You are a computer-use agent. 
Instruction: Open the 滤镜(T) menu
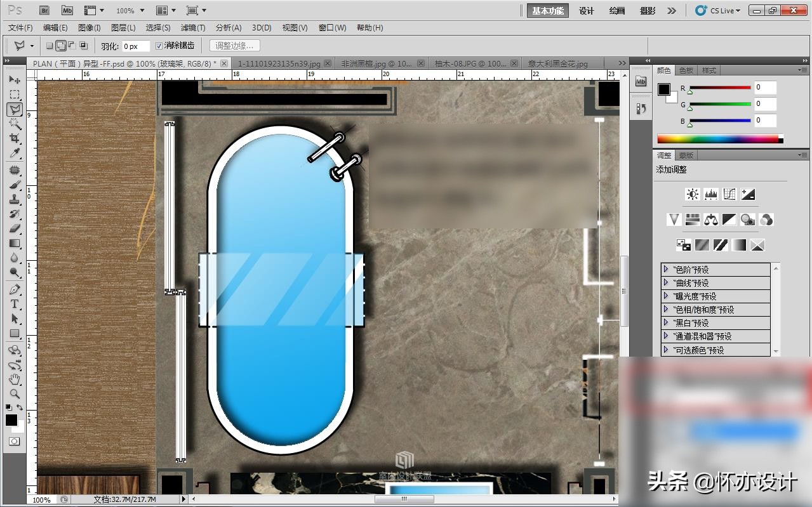tap(193, 28)
